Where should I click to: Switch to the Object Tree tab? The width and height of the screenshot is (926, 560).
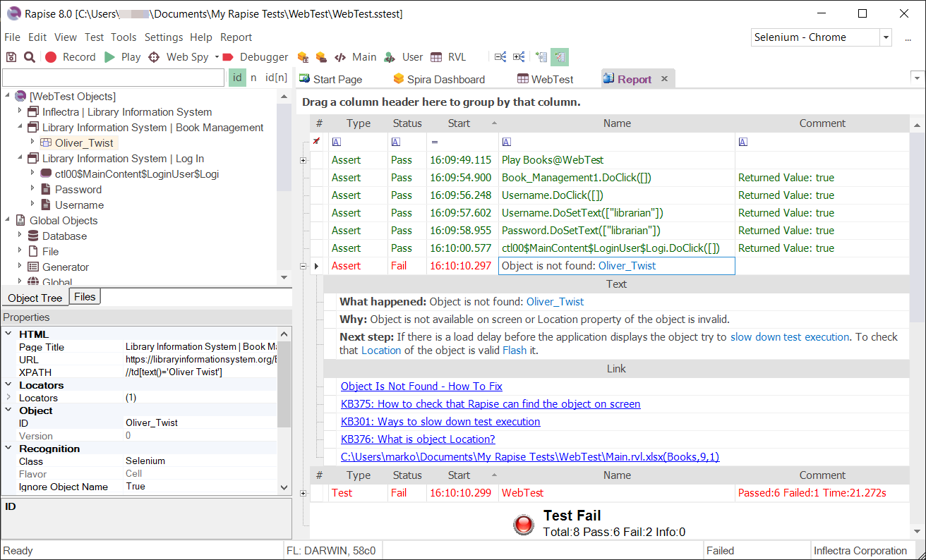35,298
